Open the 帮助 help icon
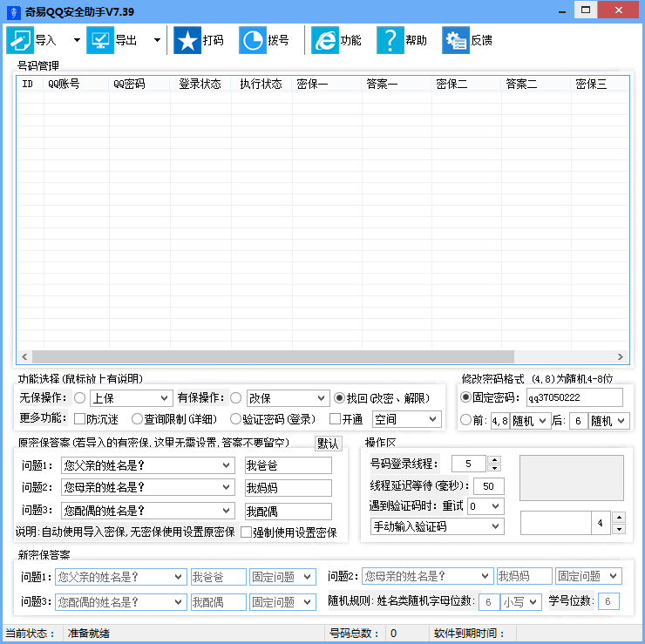This screenshot has width=645, height=644. [390, 40]
